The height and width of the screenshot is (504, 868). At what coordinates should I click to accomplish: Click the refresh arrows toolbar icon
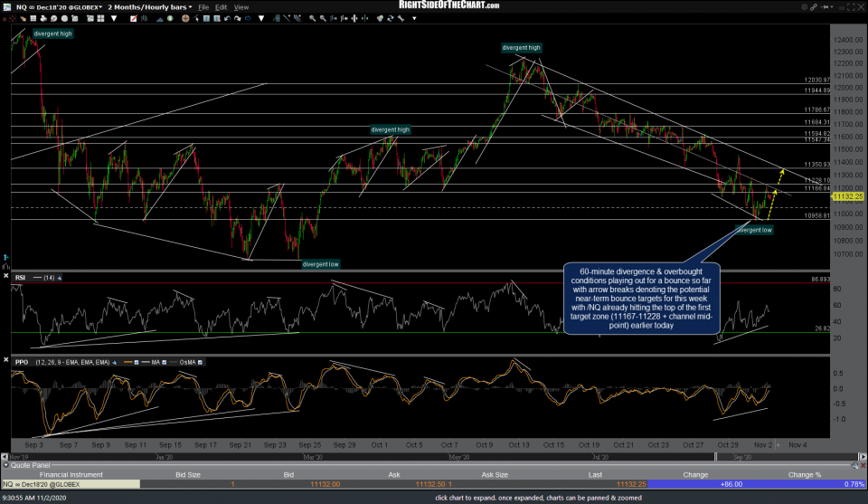[x=391, y=18]
